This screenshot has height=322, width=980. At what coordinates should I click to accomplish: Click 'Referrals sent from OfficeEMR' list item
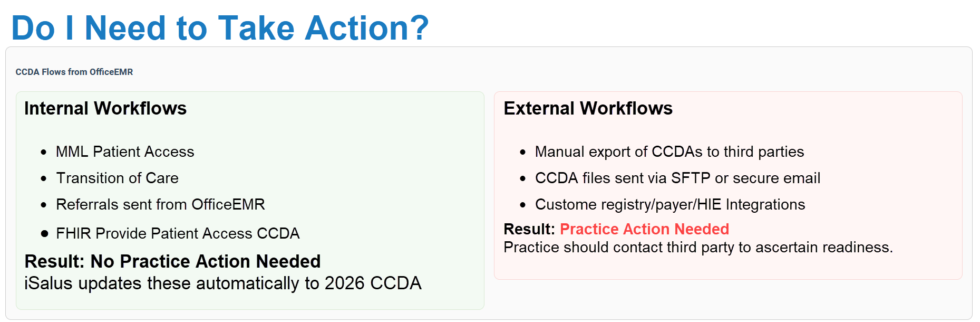160,205
